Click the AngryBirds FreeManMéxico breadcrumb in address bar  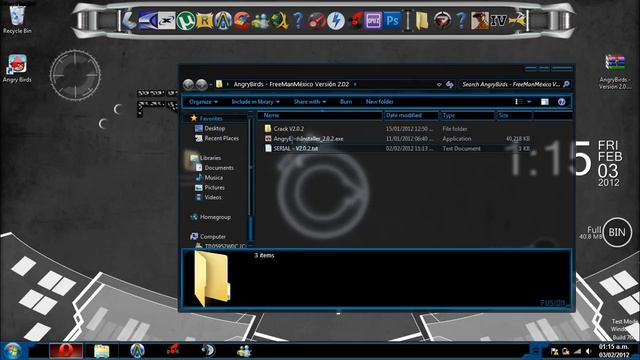coord(291,84)
